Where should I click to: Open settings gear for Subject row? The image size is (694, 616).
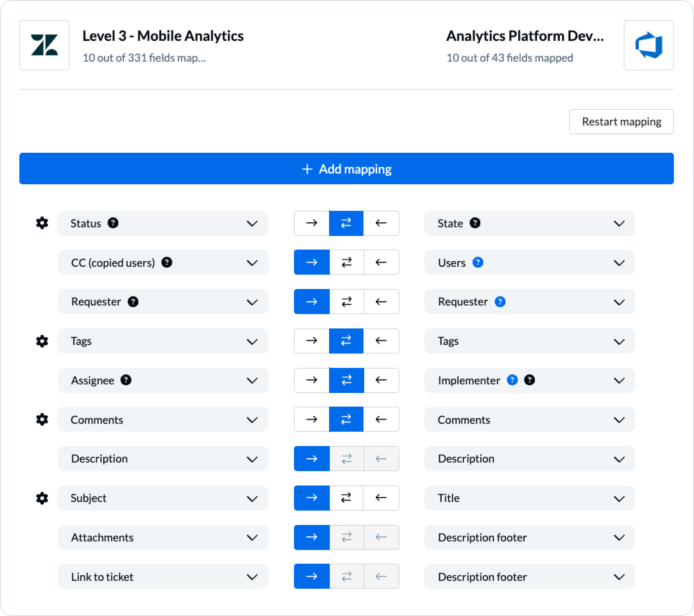42,498
